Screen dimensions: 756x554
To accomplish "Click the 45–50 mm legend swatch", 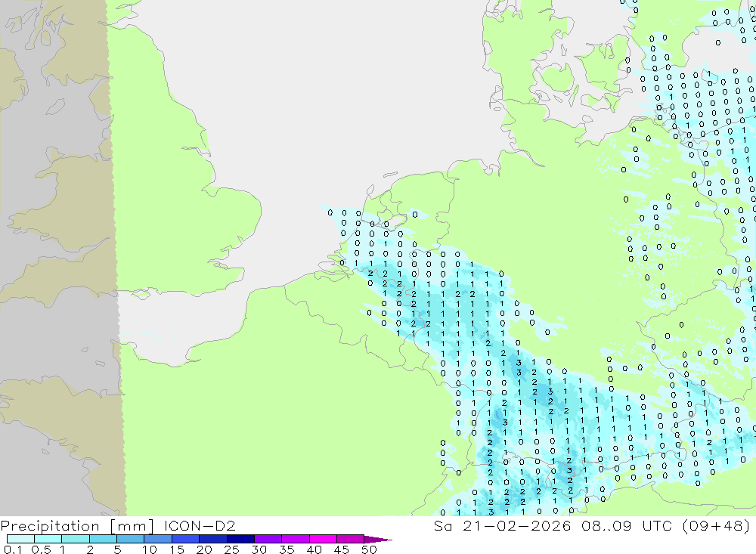I will pyautogui.click(x=351, y=539).
